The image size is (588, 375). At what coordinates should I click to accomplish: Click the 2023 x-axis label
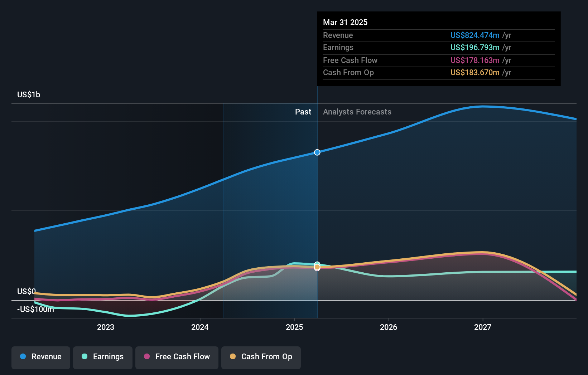click(x=106, y=327)
